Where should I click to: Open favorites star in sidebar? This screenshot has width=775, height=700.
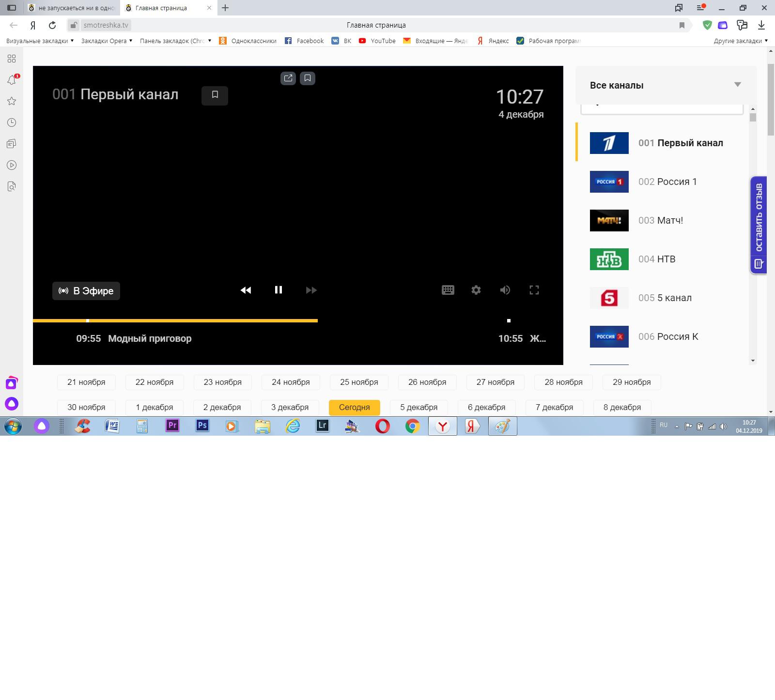(12, 101)
